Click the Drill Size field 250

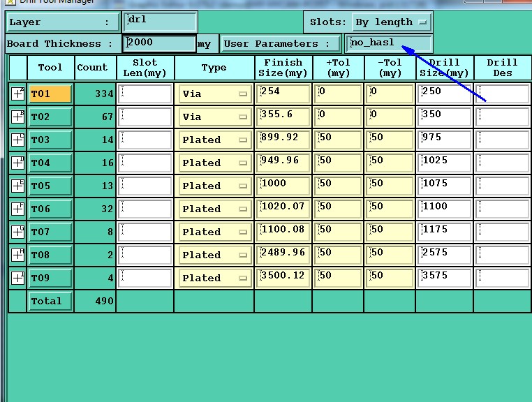click(x=444, y=94)
